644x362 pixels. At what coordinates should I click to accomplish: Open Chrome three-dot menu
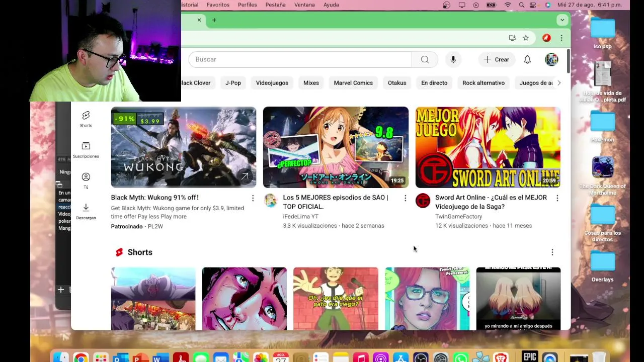point(561,38)
